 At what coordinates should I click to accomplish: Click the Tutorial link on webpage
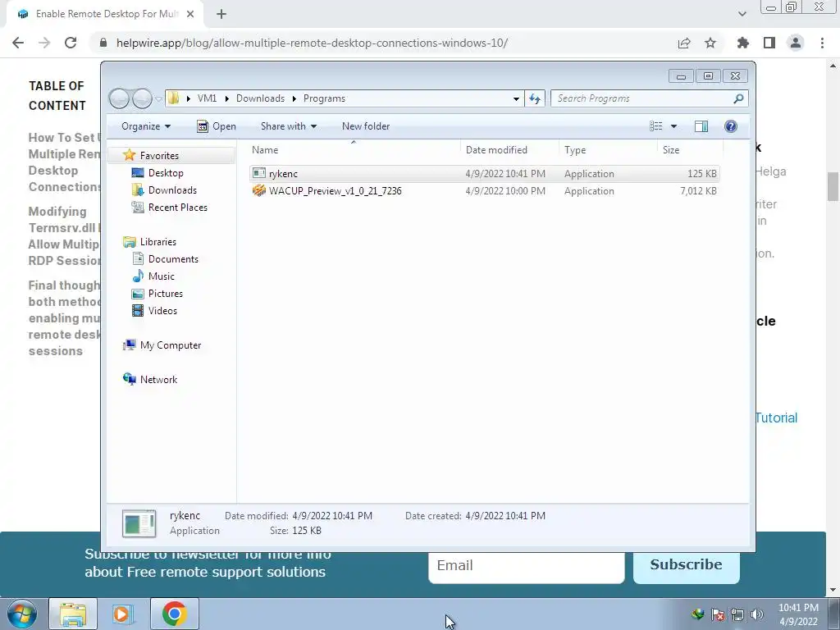pos(776,418)
